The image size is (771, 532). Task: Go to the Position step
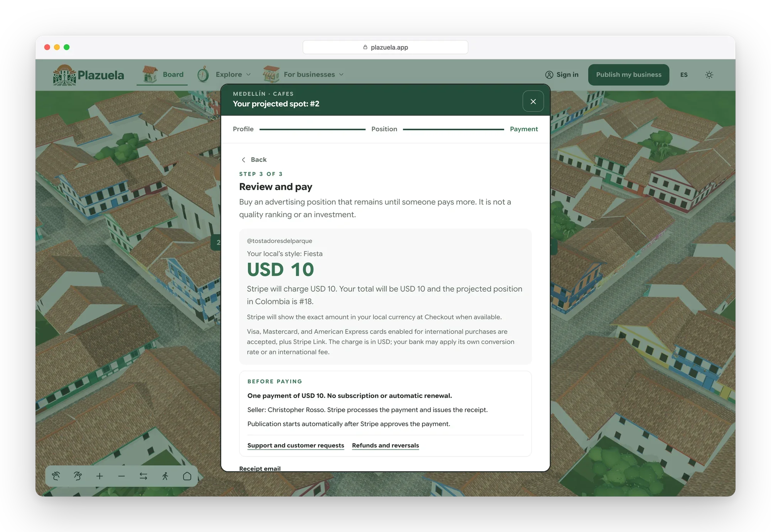pos(384,129)
